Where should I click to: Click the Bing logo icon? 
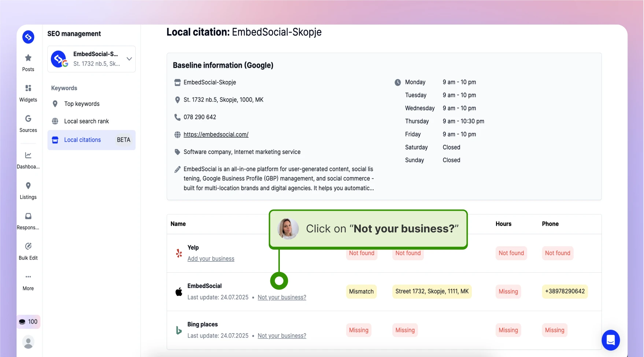tap(179, 330)
